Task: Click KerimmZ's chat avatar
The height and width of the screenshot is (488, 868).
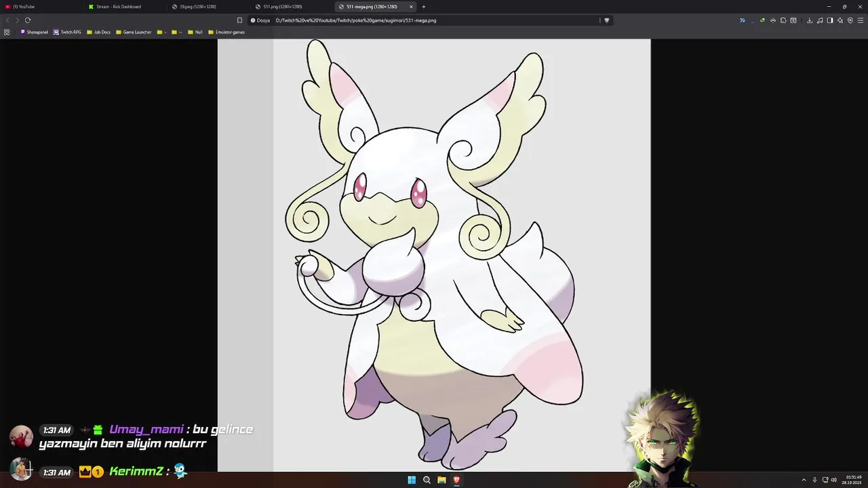Action: pos(21,468)
